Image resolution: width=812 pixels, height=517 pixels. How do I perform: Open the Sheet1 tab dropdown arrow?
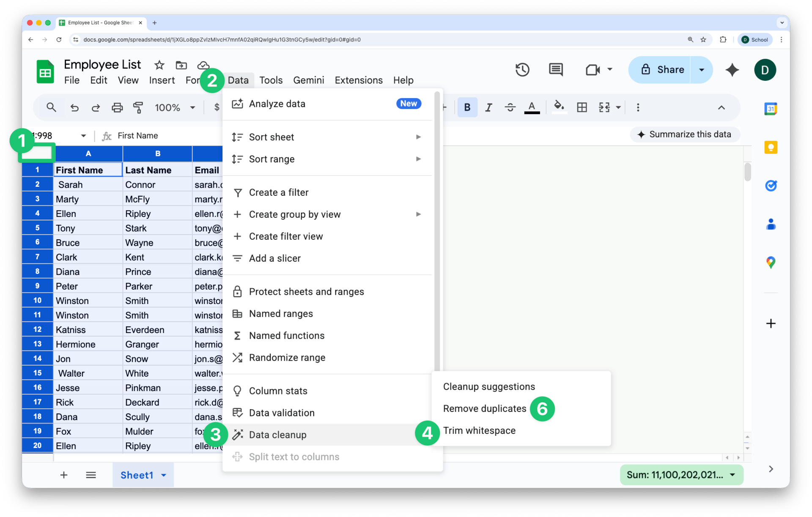click(x=164, y=475)
